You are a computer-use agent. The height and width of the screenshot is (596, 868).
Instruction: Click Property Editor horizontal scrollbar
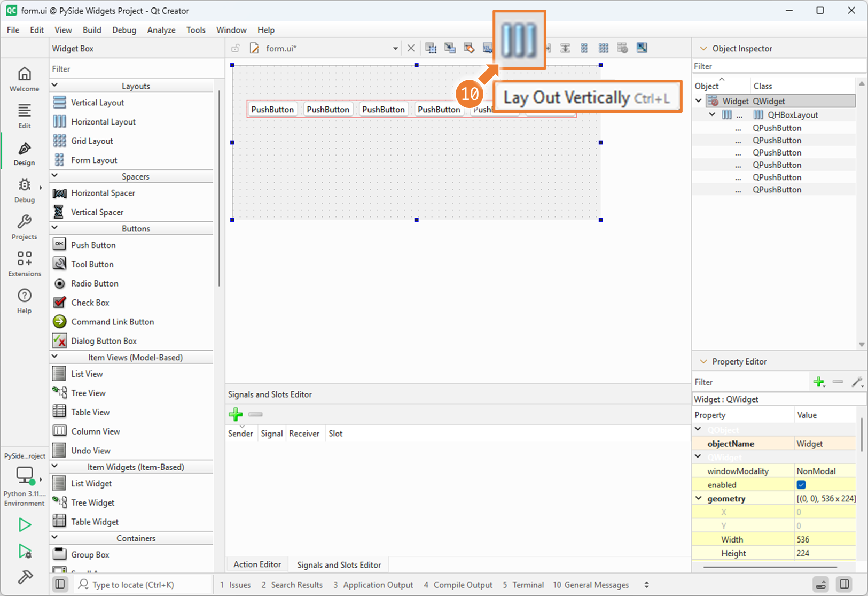tap(770, 567)
